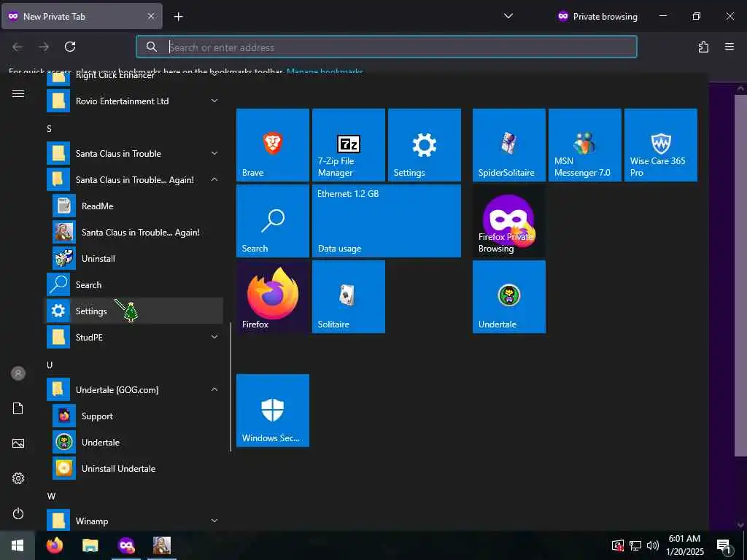Image resolution: width=747 pixels, height=560 pixels.
Task: Open the Wise Care 365 Pro tile
Action: 660,145
